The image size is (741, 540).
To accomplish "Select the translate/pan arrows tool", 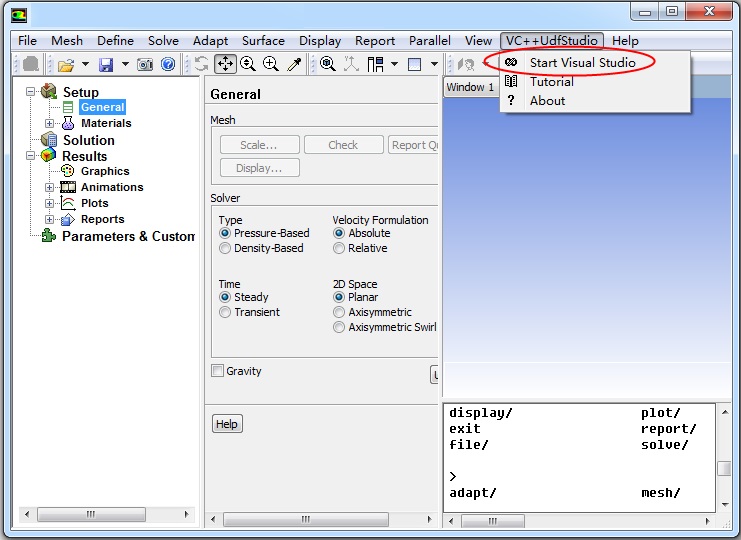I will pyautogui.click(x=225, y=64).
